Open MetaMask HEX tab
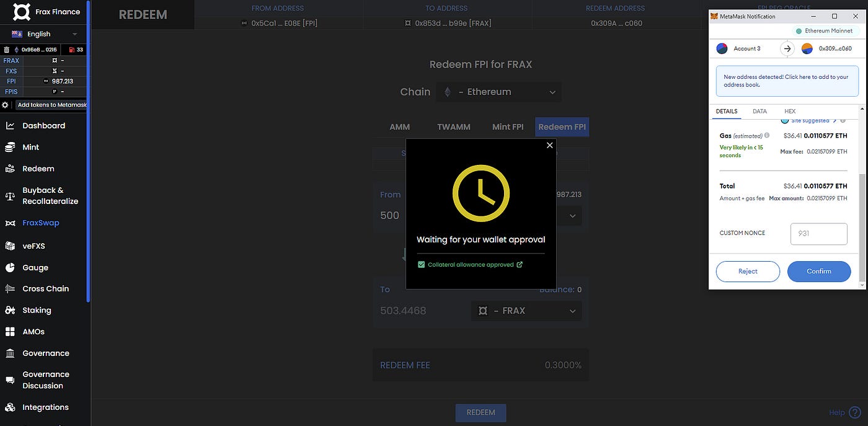 pyautogui.click(x=790, y=112)
